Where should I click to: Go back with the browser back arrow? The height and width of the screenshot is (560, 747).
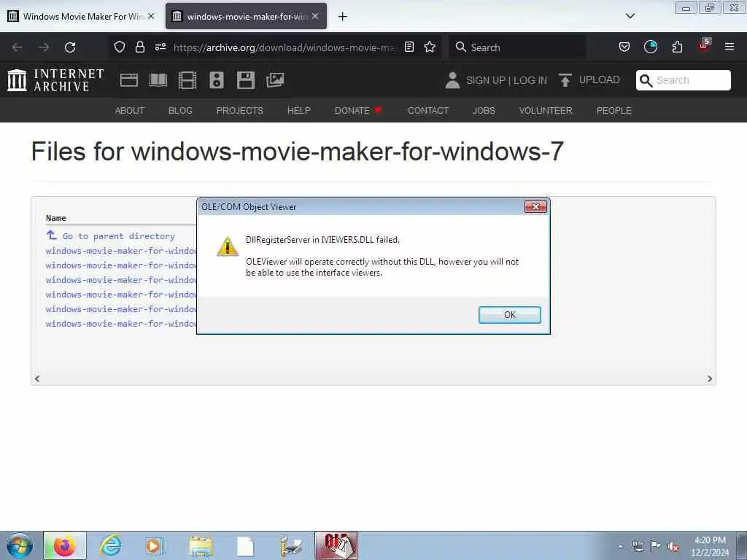pyautogui.click(x=18, y=47)
